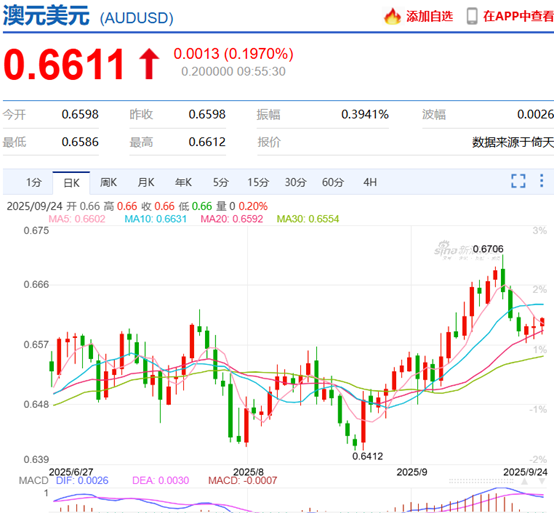Click the down triangle above the MACD panel
554x513 pixels.
(x=542, y=481)
